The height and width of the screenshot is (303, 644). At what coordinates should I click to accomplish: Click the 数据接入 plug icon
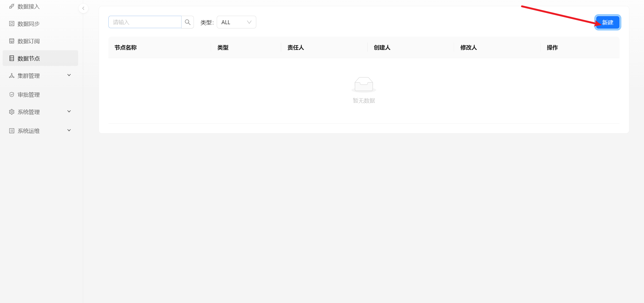(12, 6)
